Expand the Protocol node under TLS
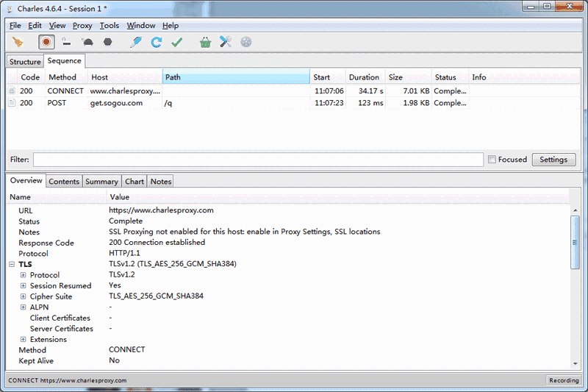Image resolution: width=588 pixels, height=392 pixels. [x=24, y=275]
